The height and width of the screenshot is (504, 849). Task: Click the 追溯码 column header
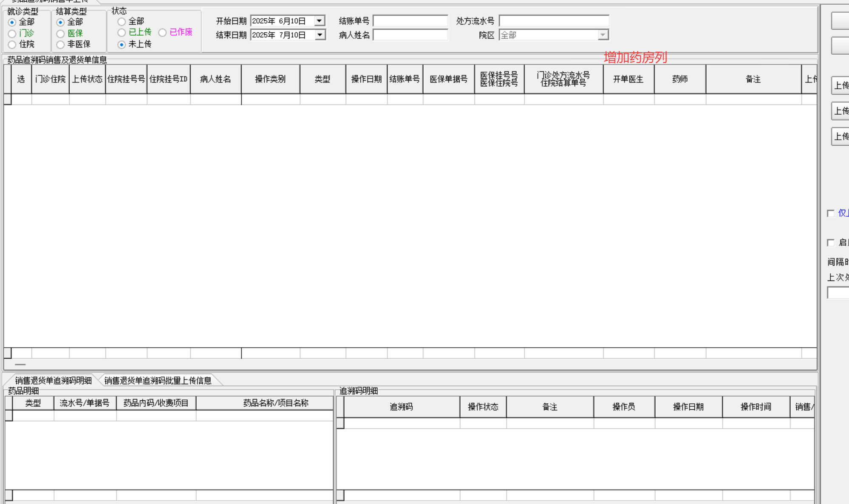point(401,407)
